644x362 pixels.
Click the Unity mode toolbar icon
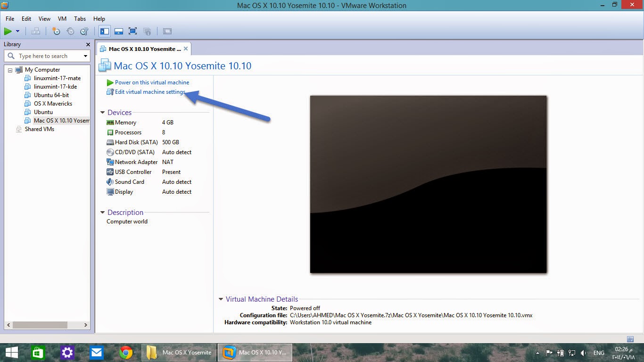[x=147, y=31]
